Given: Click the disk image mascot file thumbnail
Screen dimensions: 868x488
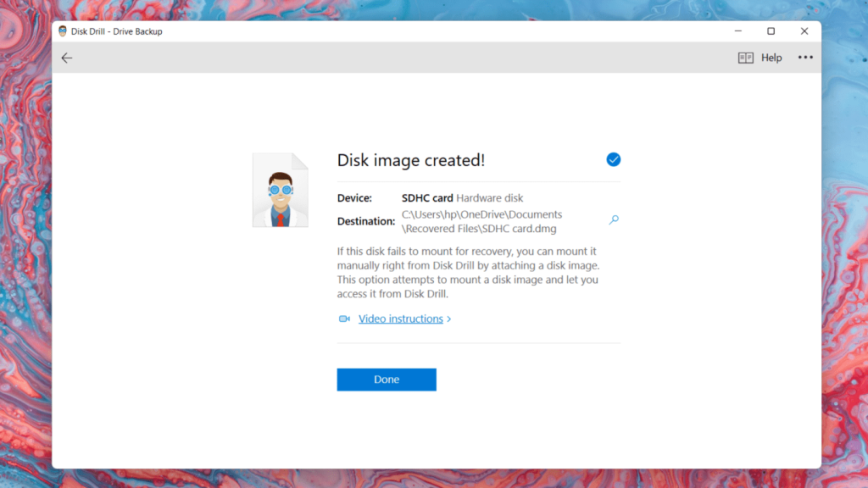Looking at the screenshot, I should [x=280, y=191].
